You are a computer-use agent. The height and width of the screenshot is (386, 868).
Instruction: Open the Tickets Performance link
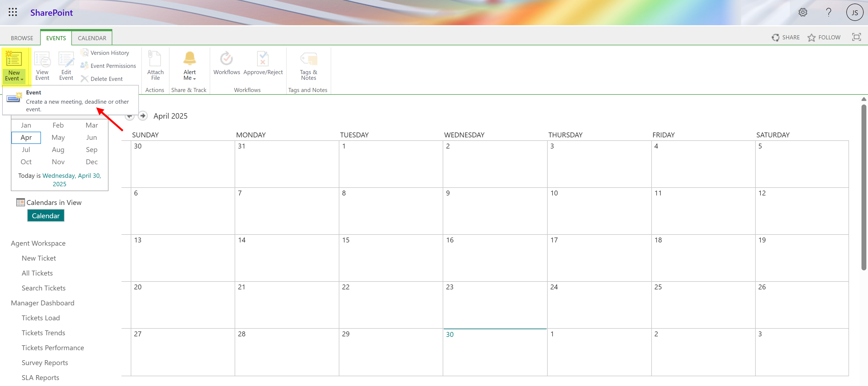point(53,347)
